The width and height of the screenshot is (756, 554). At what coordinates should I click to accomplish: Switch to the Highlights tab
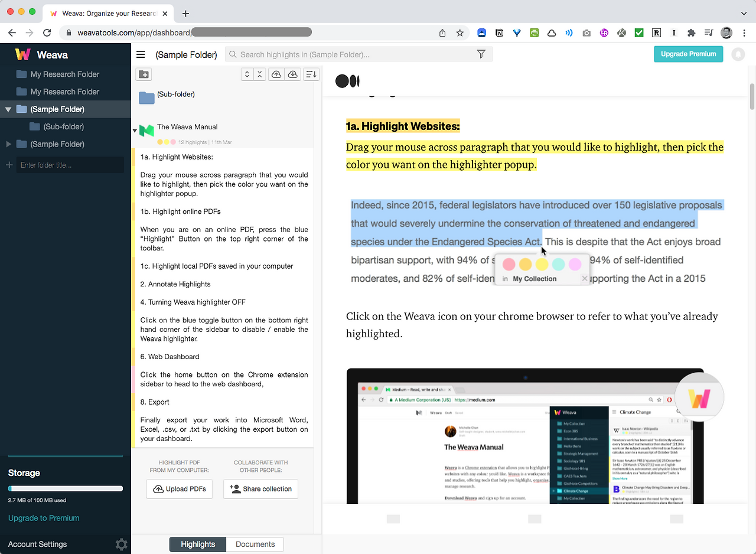(x=198, y=545)
